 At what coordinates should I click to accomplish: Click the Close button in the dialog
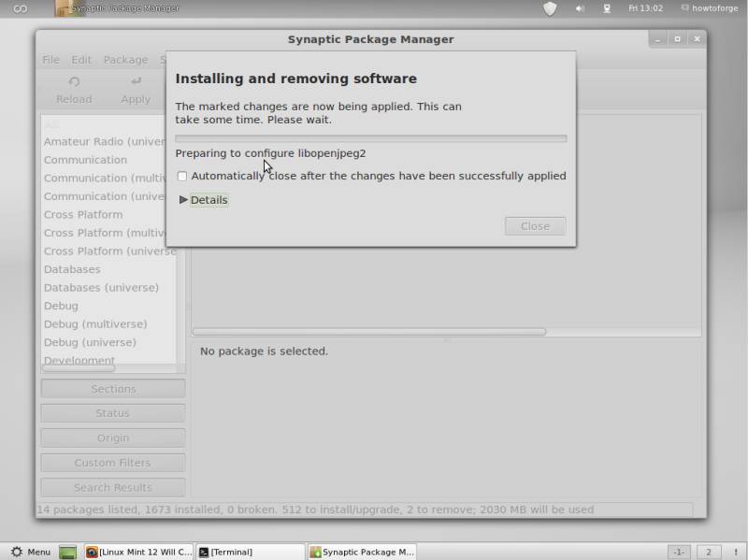click(535, 226)
